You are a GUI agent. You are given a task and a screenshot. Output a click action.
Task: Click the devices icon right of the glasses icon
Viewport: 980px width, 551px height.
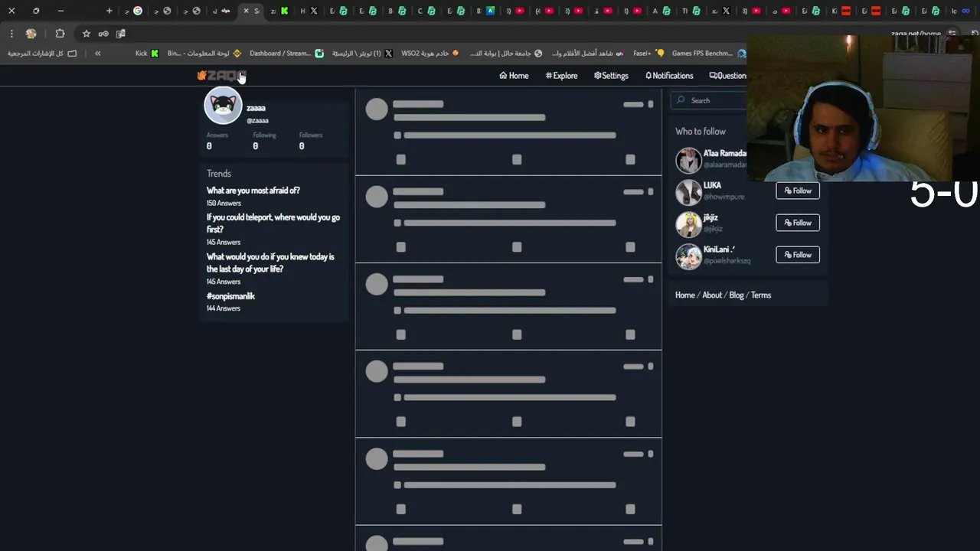(x=120, y=34)
